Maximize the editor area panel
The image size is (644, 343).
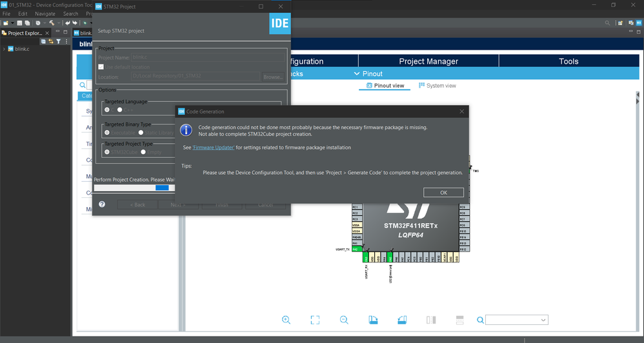[x=639, y=32]
